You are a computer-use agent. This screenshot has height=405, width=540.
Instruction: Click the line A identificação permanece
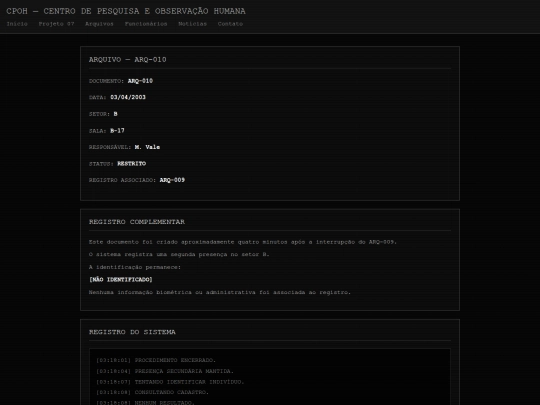point(135,267)
